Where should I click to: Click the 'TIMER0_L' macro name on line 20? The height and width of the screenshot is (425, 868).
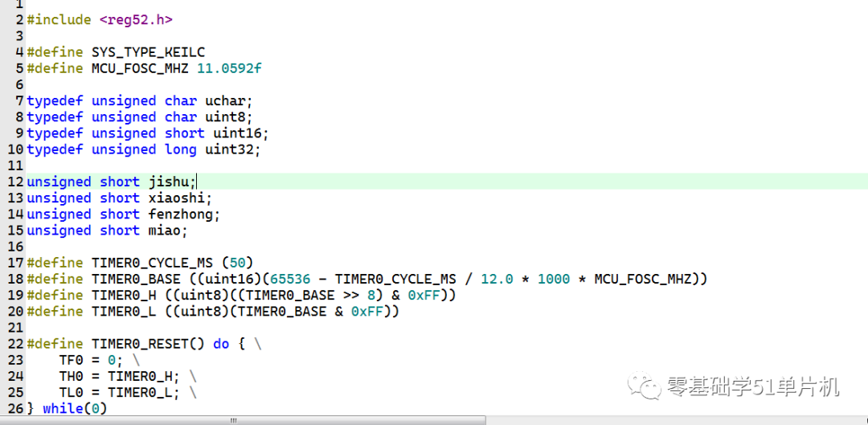[x=124, y=312]
